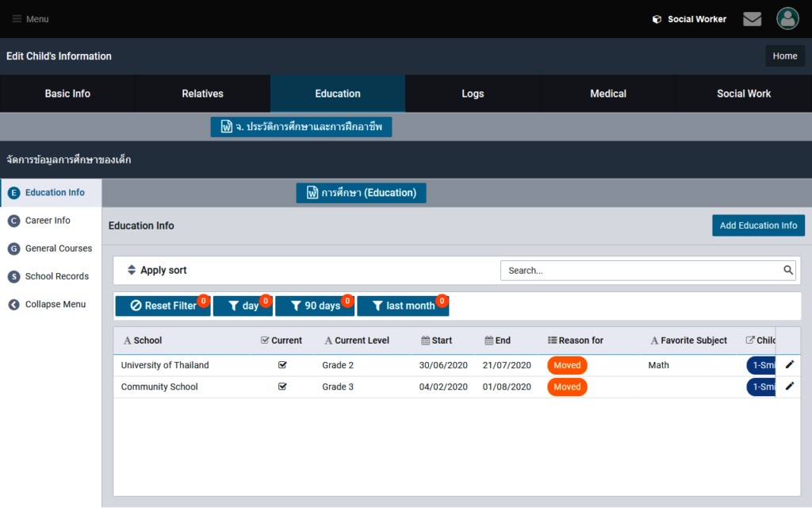Viewport: 812px width, 508px height.
Task: Toggle Current checkbox for Community School
Action: (282, 387)
